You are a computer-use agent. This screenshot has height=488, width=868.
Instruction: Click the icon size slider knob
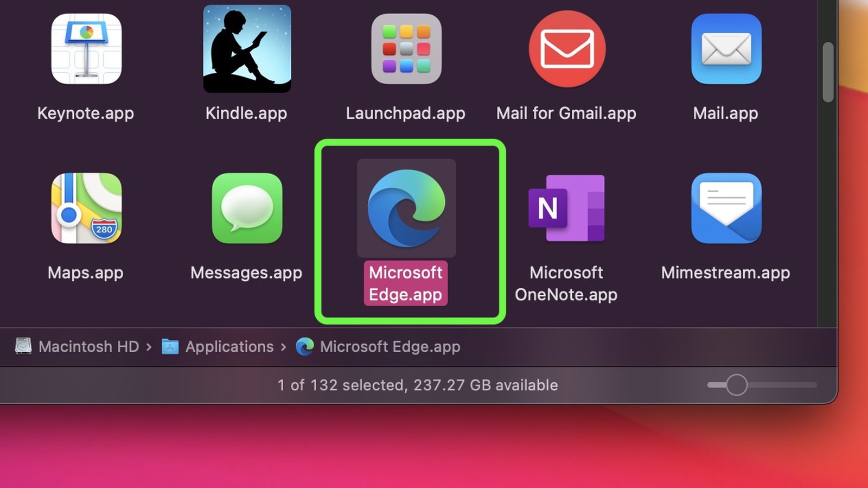pos(737,385)
